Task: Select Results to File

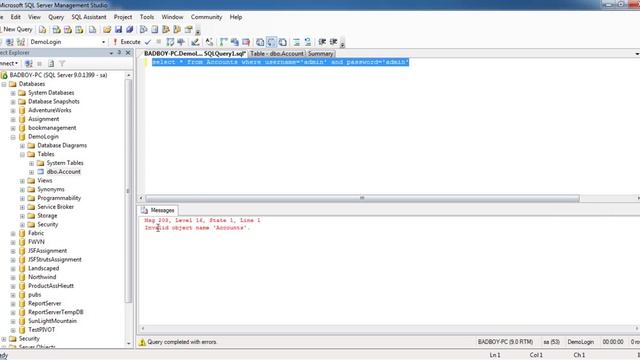Action: 282,42
